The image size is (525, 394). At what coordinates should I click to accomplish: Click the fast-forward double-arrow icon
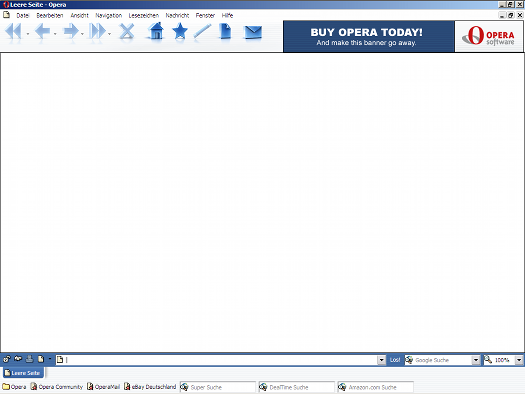coord(97,31)
